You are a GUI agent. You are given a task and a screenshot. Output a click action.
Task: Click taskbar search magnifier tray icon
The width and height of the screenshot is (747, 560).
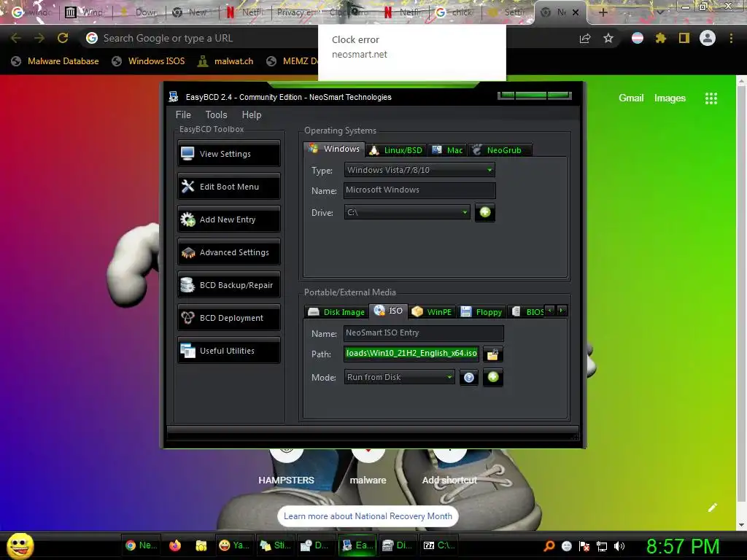[x=549, y=546]
